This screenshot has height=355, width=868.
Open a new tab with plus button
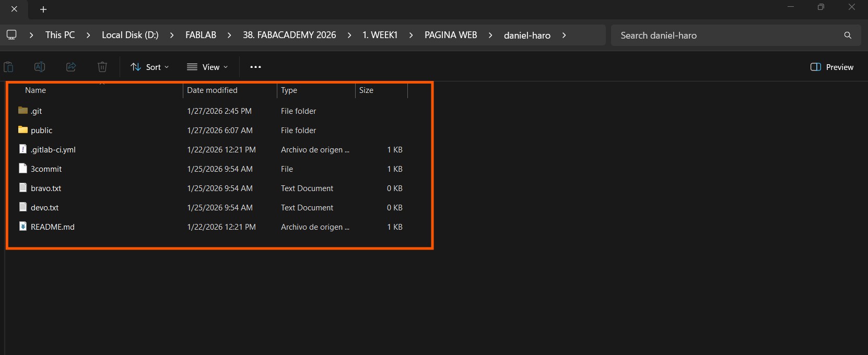pos(43,9)
